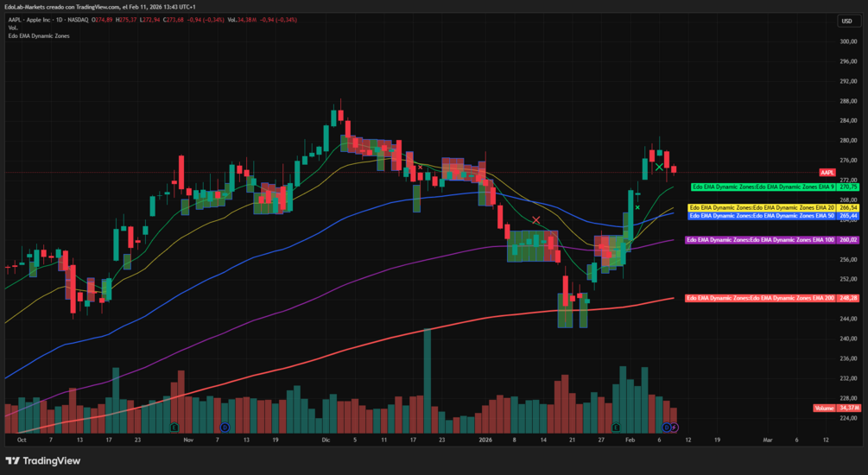Click the 288,00 price axis label
Image resolution: width=868 pixels, height=475 pixels.
848,101
